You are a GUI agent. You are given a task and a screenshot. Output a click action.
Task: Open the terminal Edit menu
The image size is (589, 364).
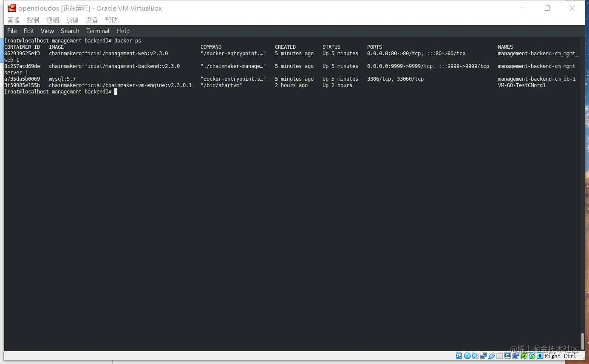coord(29,31)
